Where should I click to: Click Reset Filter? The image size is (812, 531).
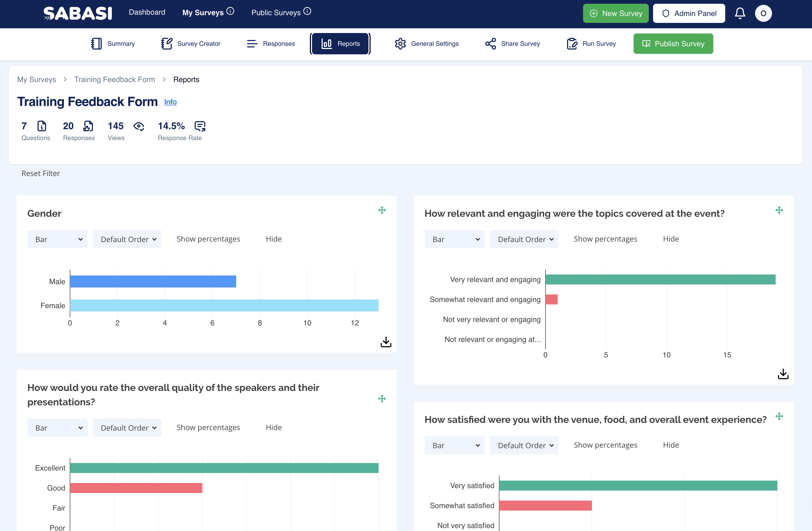[40, 173]
